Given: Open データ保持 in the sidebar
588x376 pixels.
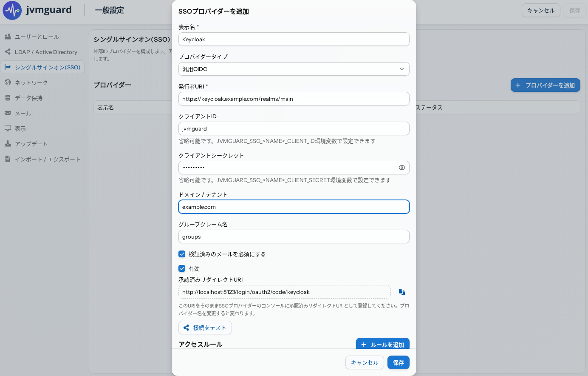Looking at the screenshot, I should coord(42,98).
